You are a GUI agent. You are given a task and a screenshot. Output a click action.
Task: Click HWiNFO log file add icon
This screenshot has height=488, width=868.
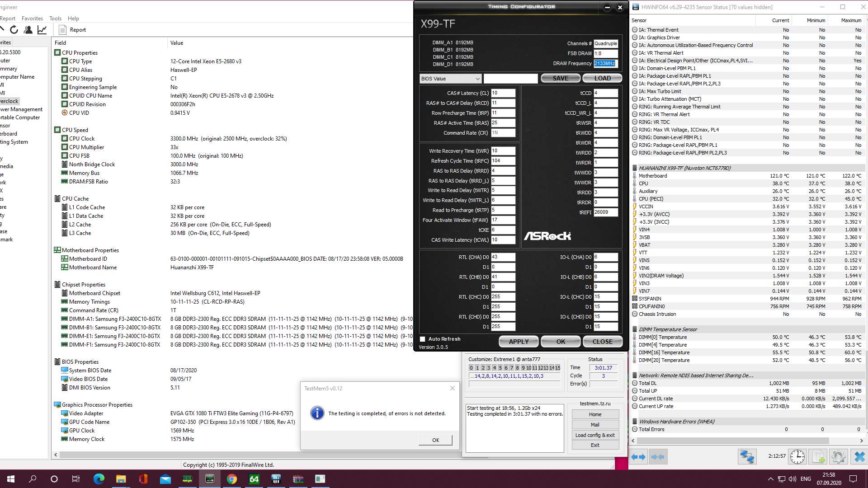[x=818, y=457]
